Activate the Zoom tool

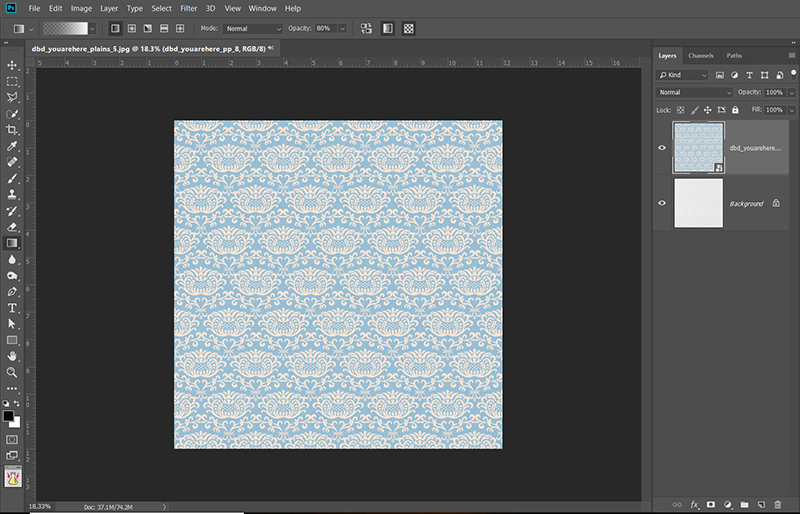point(12,371)
